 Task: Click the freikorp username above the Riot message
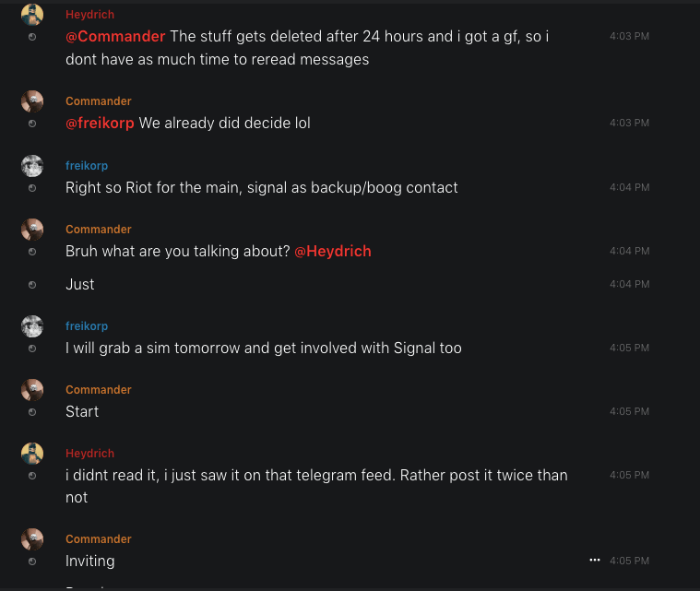[x=89, y=166]
